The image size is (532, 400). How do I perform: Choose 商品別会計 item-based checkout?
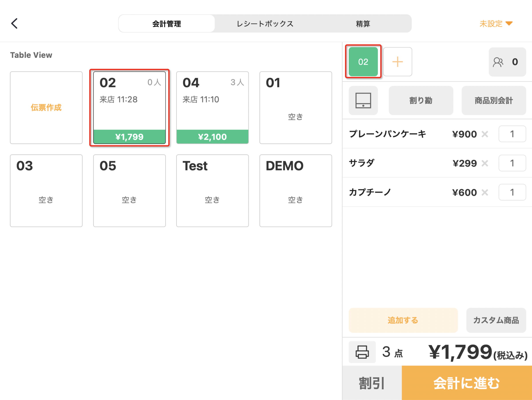pyautogui.click(x=494, y=100)
